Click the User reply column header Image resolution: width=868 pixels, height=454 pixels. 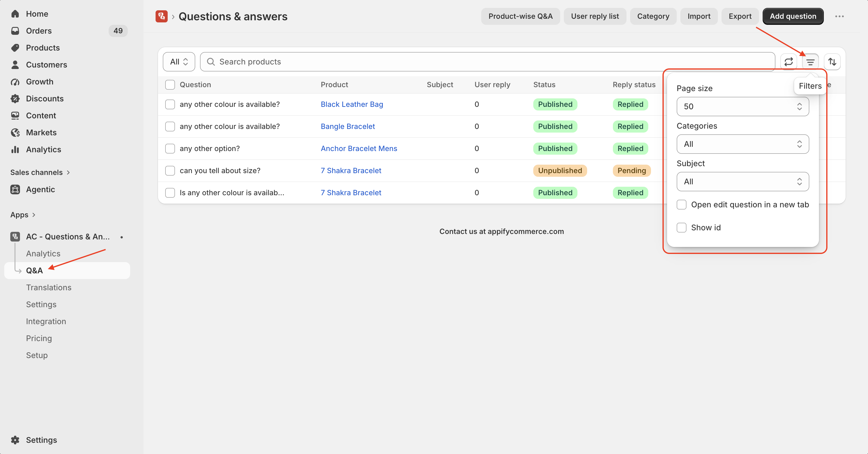(x=492, y=85)
